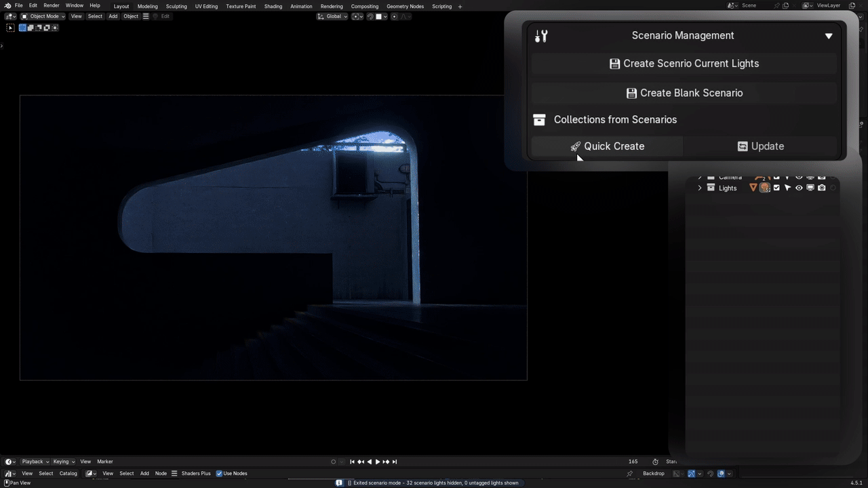
Task: Click the Lights collection icon in outliner
Action: click(x=711, y=188)
